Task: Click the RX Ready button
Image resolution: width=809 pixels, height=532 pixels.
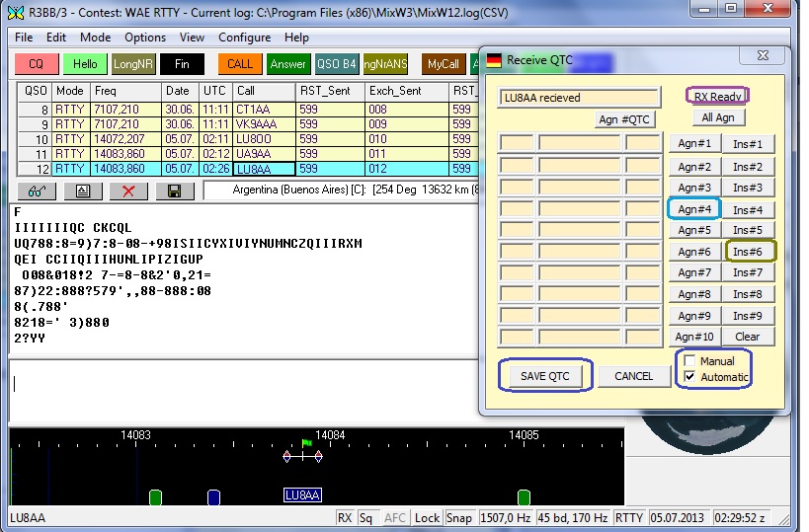Action: coord(717,97)
